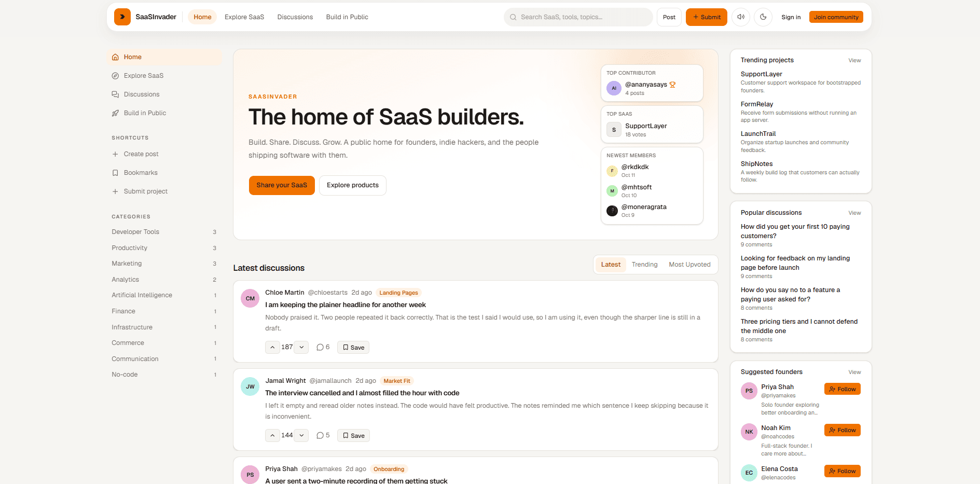Click Share your SaaS button
Image resolution: width=980 pixels, height=484 pixels.
282,185
